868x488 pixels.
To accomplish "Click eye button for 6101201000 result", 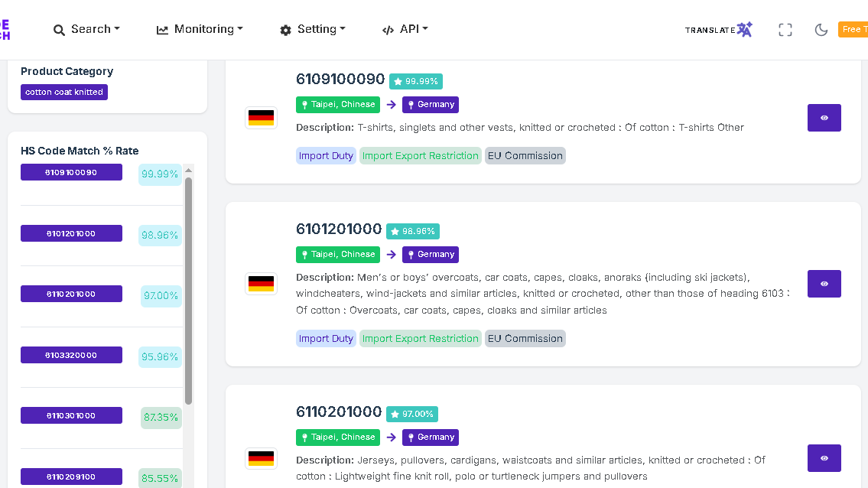I will pos(824,284).
